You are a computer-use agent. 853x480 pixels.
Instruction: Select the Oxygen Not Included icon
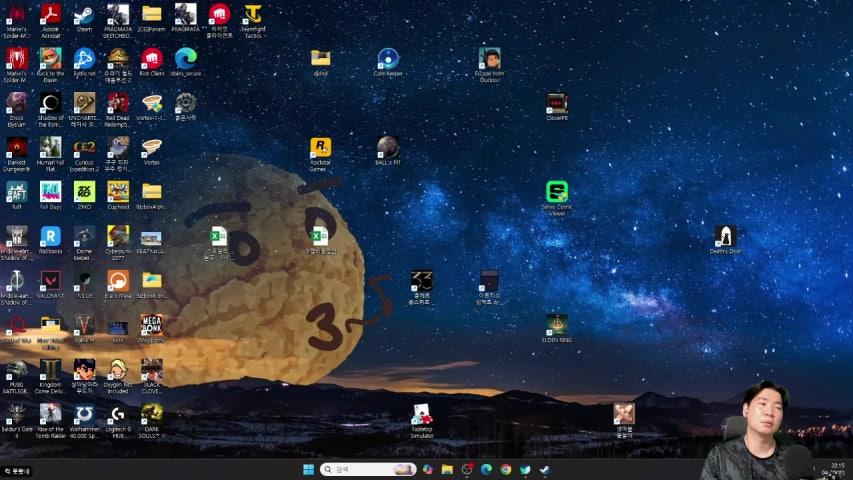118,369
